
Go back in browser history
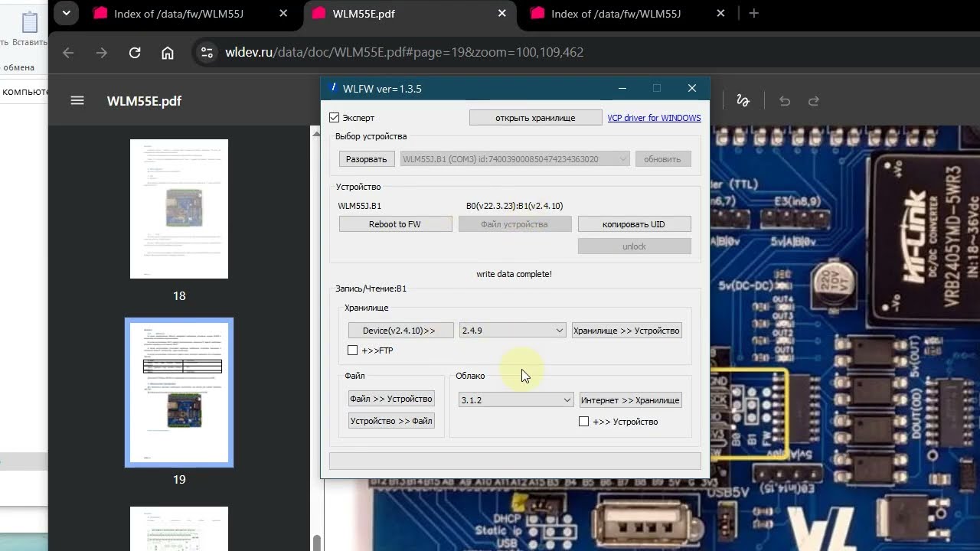[68, 53]
